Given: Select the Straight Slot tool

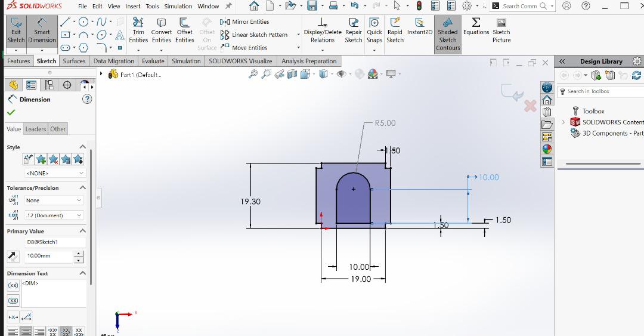Looking at the screenshot, I should [x=65, y=48].
